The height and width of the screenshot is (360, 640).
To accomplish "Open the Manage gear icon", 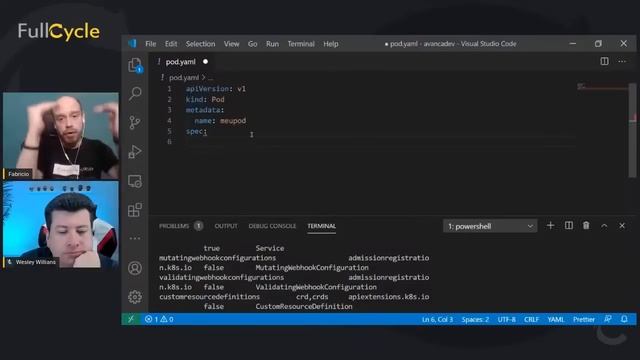I will click(135, 297).
